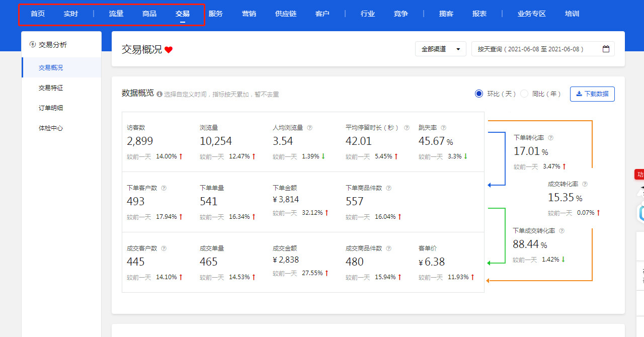The width and height of the screenshot is (644, 337).
Task: Click the 下载数据 download button
Action: point(592,94)
